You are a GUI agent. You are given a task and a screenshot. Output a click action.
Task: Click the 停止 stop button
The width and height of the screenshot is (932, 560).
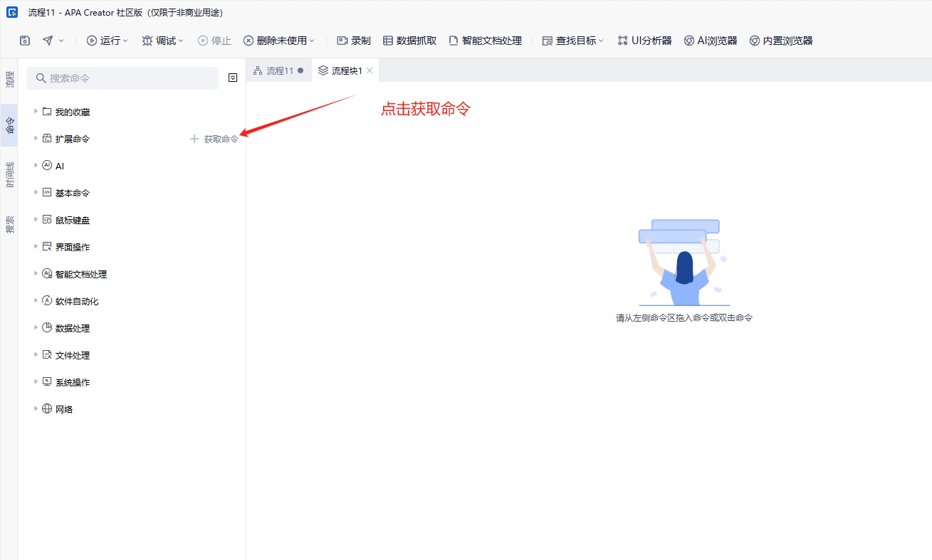point(214,41)
